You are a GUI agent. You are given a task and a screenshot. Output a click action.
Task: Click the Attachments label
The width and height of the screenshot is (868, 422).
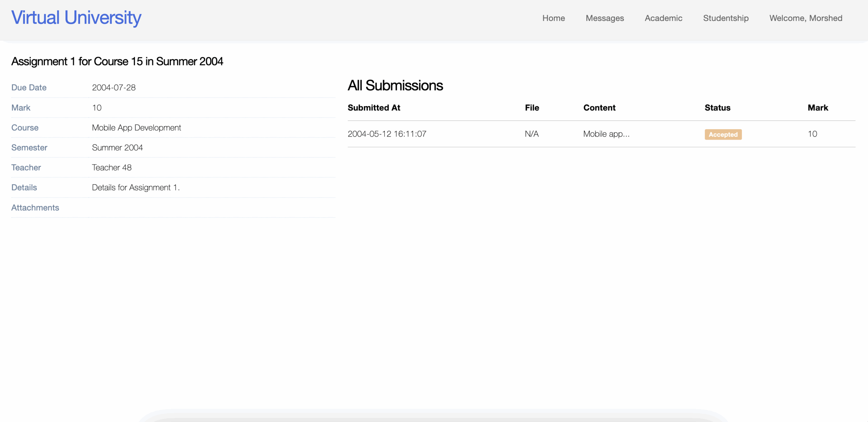click(x=35, y=208)
